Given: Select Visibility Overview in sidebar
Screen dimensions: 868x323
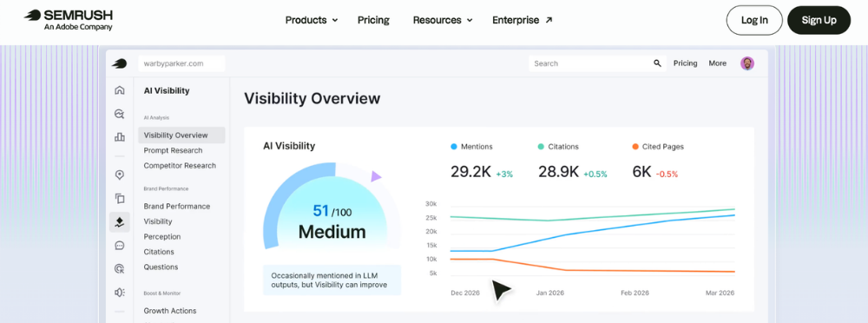Looking at the screenshot, I should click(181, 135).
